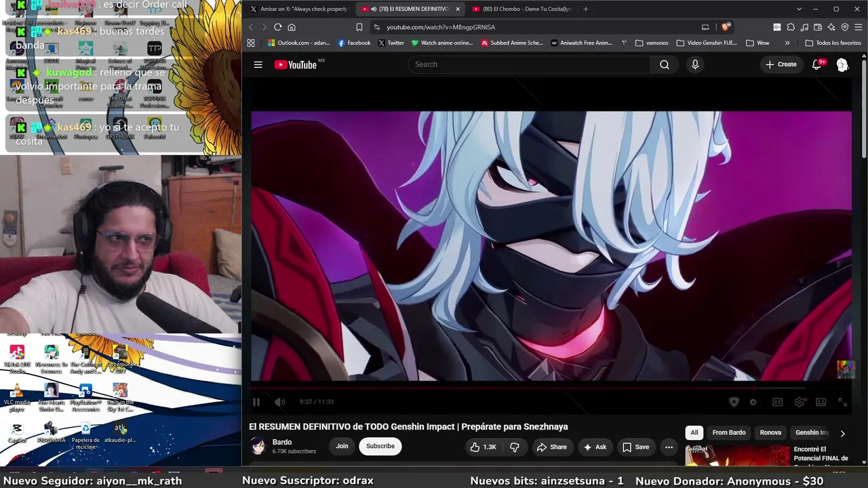Screen dimensions: 868x488
Task: Open the browser main menu
Action: click(859, 27)
